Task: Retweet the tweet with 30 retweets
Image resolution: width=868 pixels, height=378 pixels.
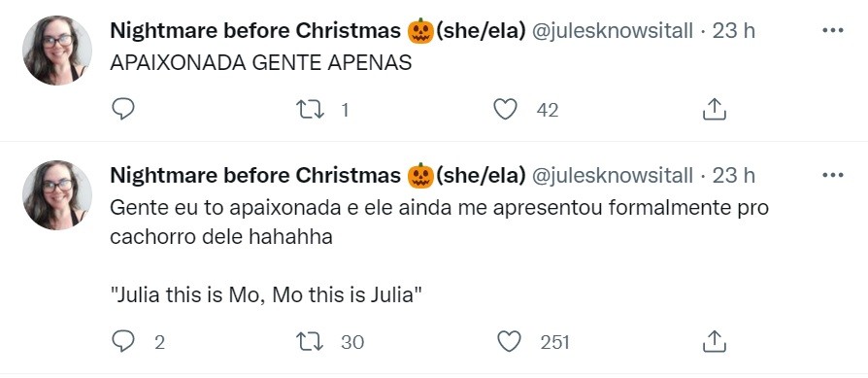Action: (310, 342)
